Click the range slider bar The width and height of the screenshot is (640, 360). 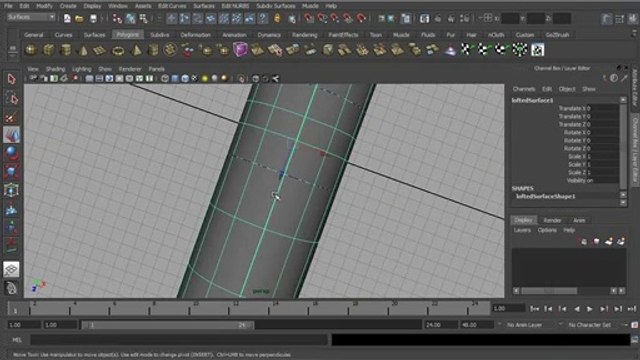[x=167, y=325]
